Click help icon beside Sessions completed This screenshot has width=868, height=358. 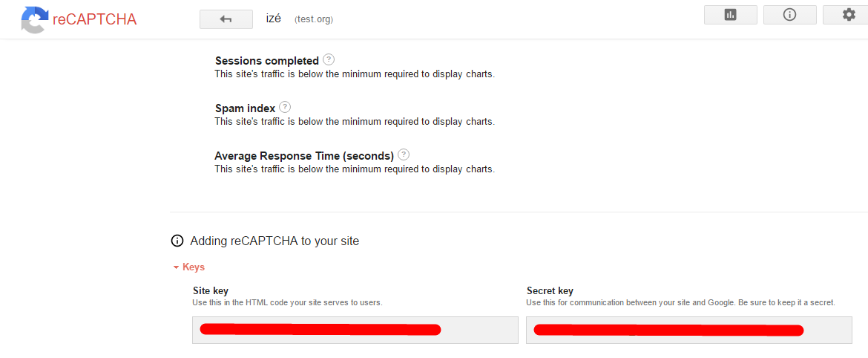(x=329, y=60)
